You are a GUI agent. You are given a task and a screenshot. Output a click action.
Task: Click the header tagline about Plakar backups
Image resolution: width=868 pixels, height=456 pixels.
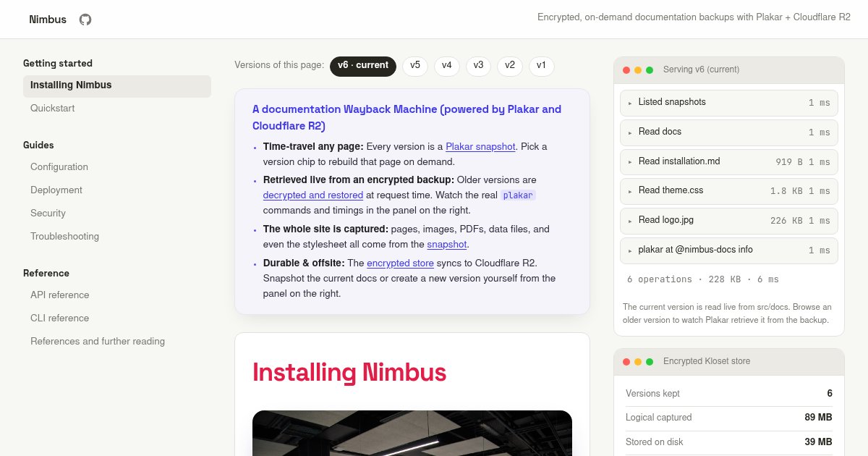pyautogui.click(x=694, y=18)
